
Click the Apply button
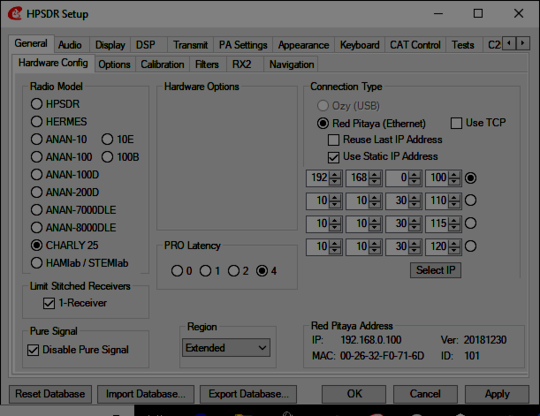(x=497, y=394)
